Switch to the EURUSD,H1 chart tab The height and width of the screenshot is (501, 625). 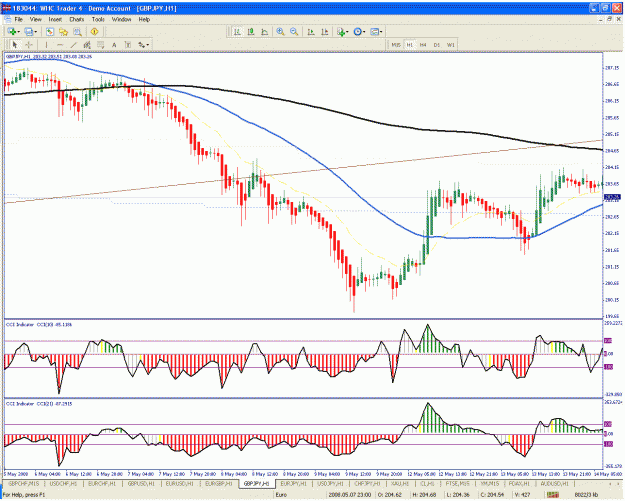179,483
